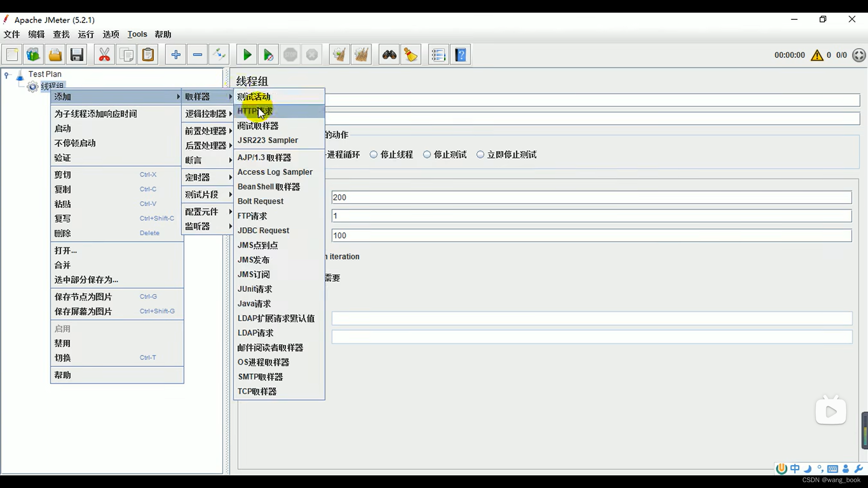Click the Help question mark icon
The height and width of the screenshot is (488, 868).
coord(461,55)
